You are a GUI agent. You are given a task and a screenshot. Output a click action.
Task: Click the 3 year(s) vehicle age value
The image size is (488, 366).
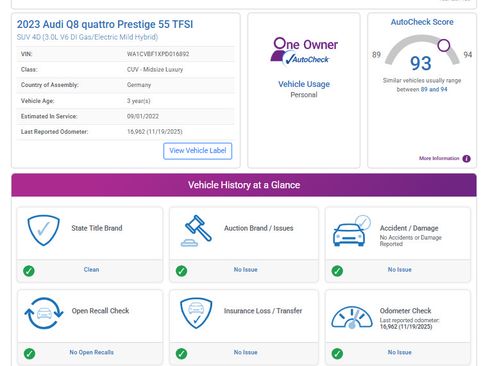point(139,101)
